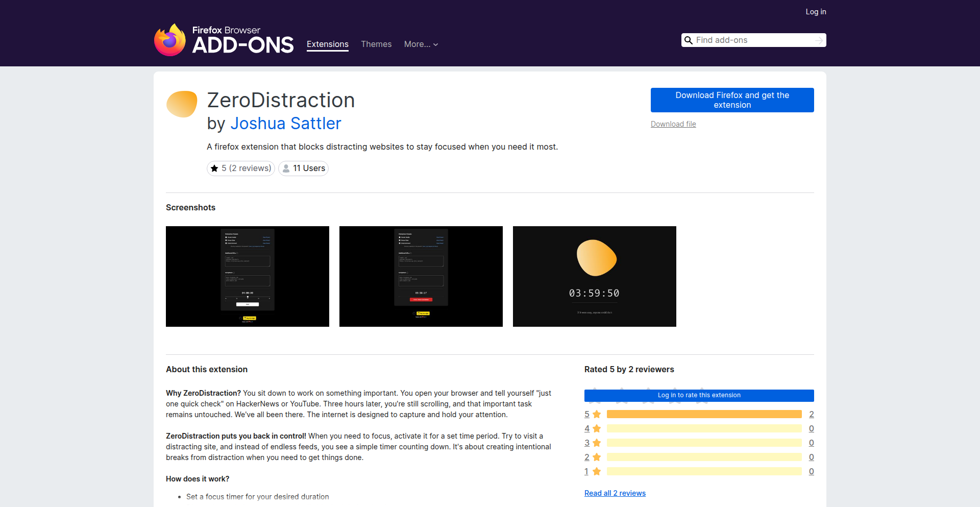Image resolution: width=980 pixels, height=507 pixels.
Task: Focus the Find add-ons search field
Action: pos(753,40)
